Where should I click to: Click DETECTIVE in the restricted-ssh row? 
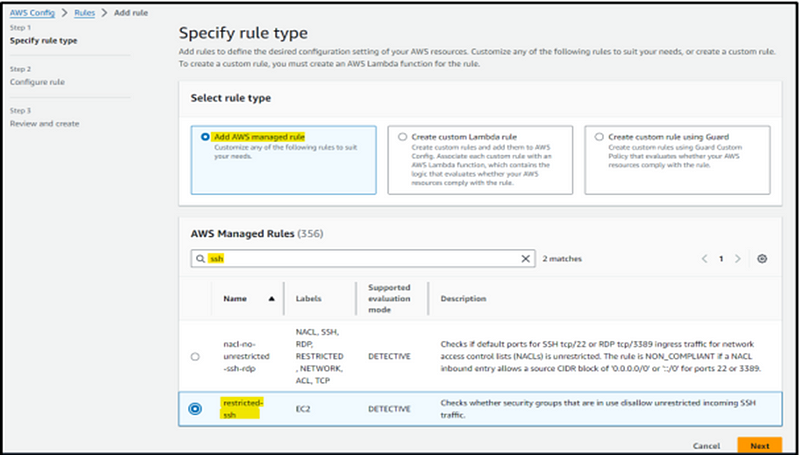pos(389,409)
